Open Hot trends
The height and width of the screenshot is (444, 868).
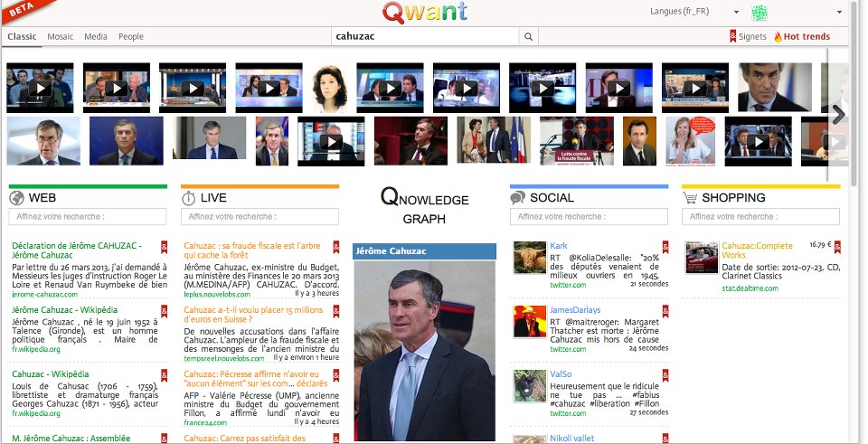pyautogui.click(x=801, y=37)
